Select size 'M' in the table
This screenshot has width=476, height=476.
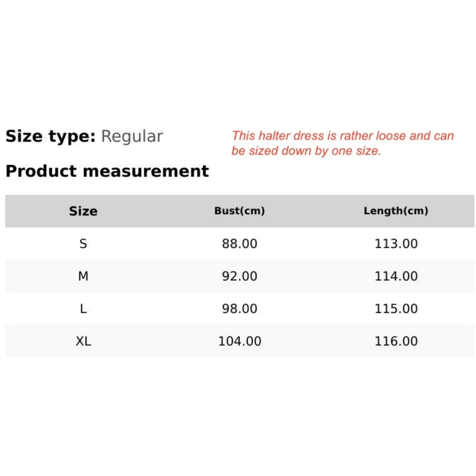[83, 276]
